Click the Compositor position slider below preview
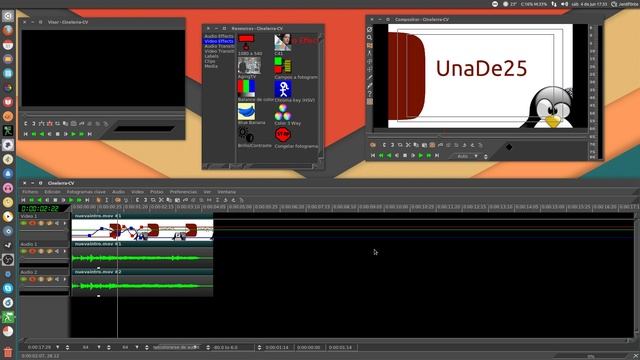The image size is (640, 360). coord(478,136)
